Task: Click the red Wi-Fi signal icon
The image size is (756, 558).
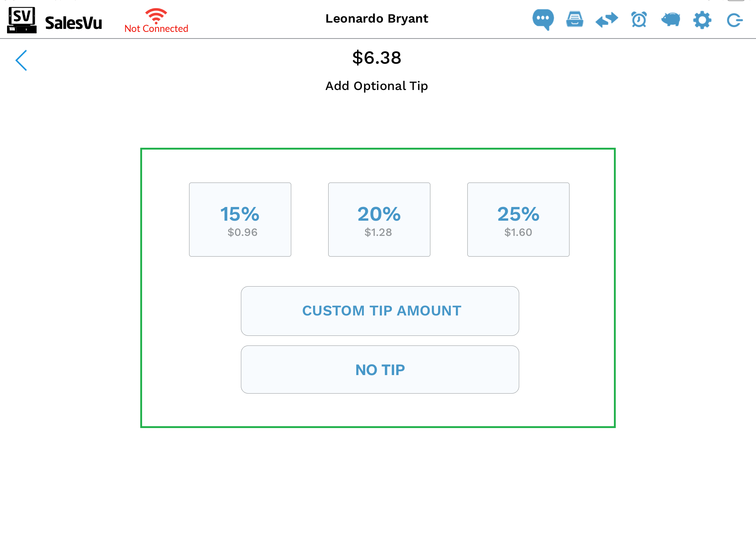Action: (156, 16)
